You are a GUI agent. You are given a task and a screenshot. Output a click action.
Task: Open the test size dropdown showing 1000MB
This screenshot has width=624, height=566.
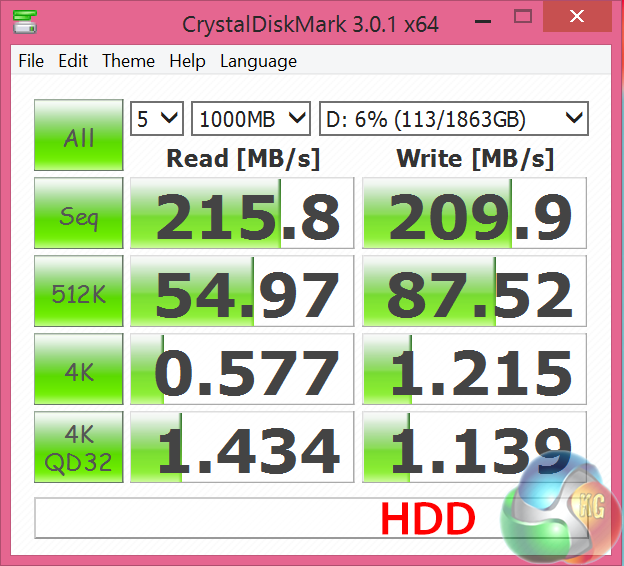(251, 119)
